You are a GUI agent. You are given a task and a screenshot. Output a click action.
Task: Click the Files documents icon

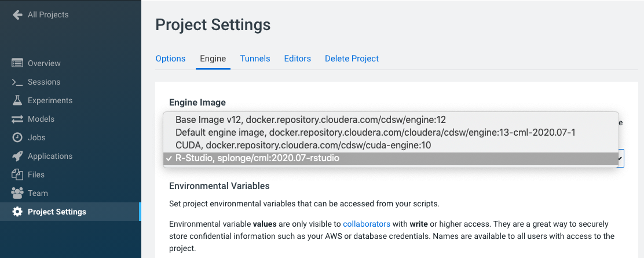pyautogui.click(x=17, y=175)
